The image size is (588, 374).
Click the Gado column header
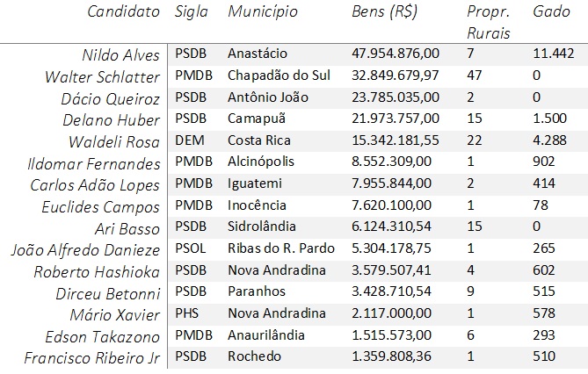pos(551,11)
